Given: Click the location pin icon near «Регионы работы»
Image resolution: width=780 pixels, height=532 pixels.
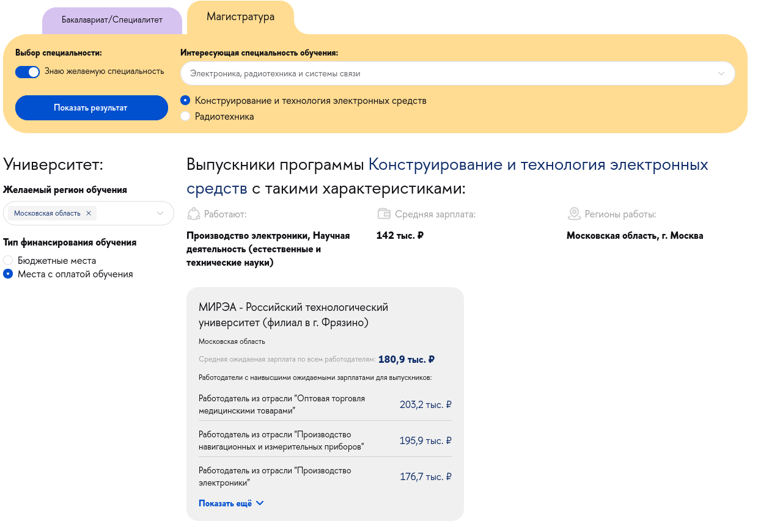Looking at the screenshot, I should click(574, 213).
